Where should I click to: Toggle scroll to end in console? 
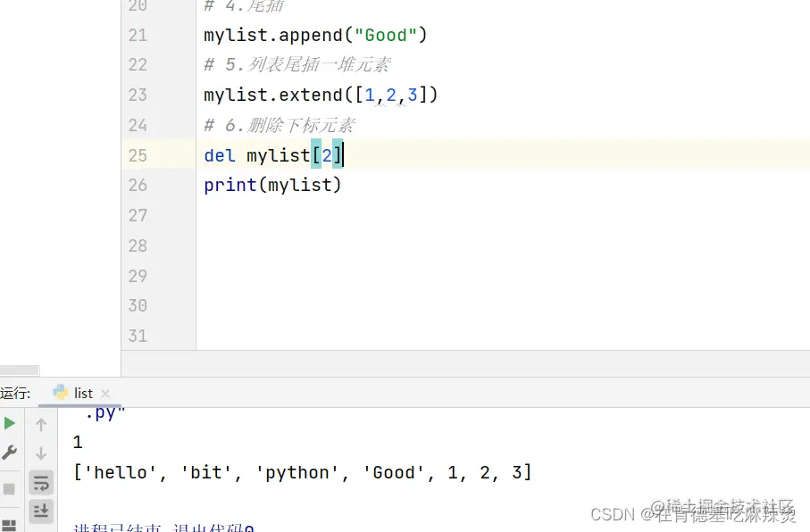click(41, 511)
